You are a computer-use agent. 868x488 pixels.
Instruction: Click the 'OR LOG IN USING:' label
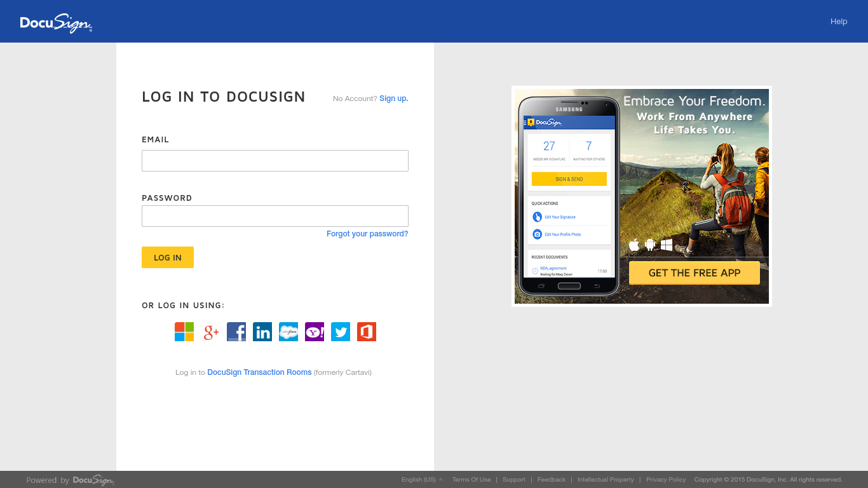183,306
